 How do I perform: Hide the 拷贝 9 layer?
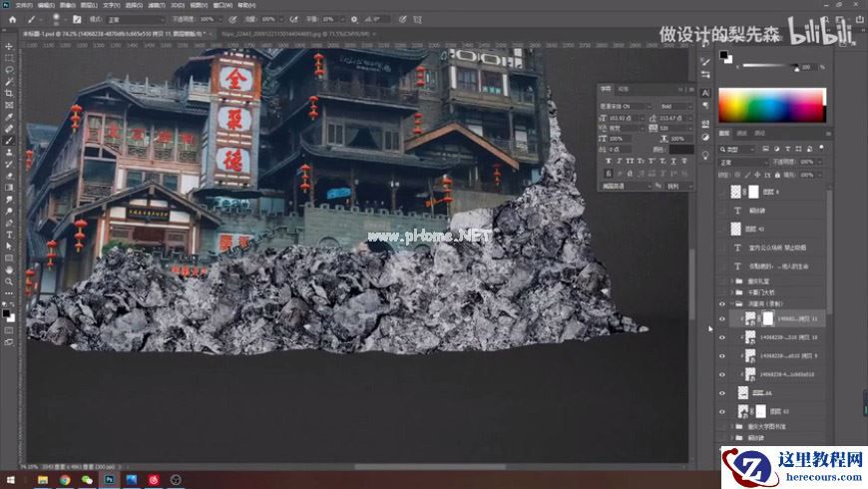click(x=722, y=356)
